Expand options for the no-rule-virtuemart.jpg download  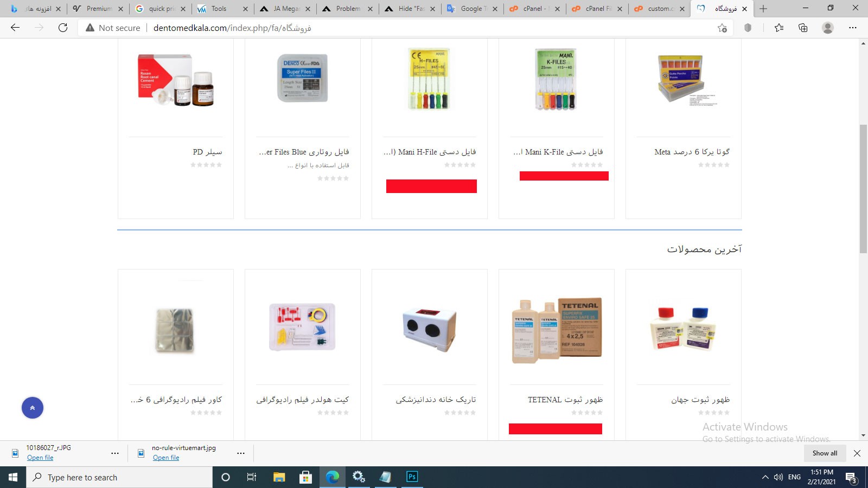pos(241,453)
